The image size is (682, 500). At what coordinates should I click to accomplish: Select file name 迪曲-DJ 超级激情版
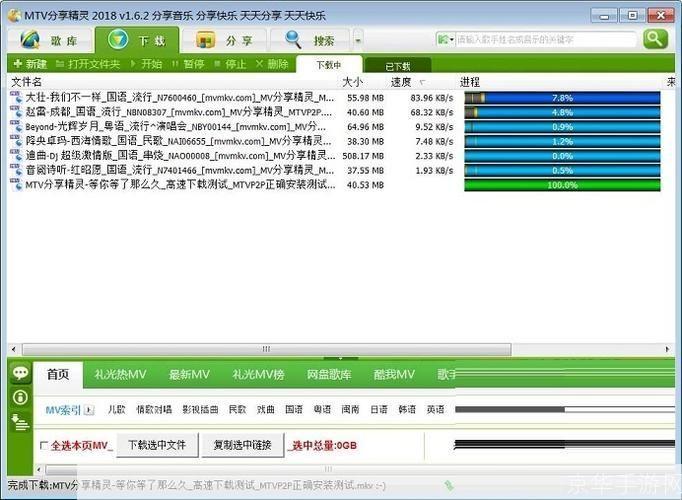tap(180, 155)
